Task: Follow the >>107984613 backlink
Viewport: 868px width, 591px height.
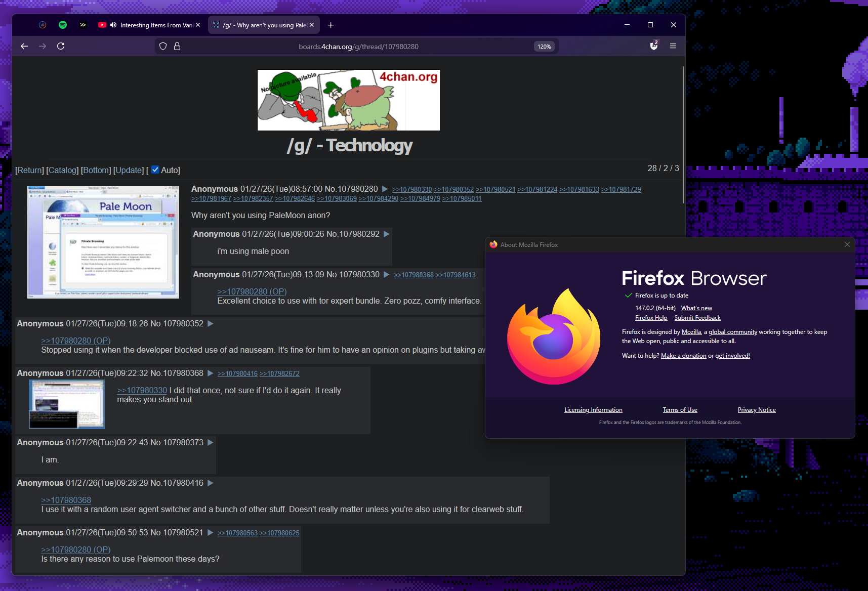Action: (x=456, y=275)
